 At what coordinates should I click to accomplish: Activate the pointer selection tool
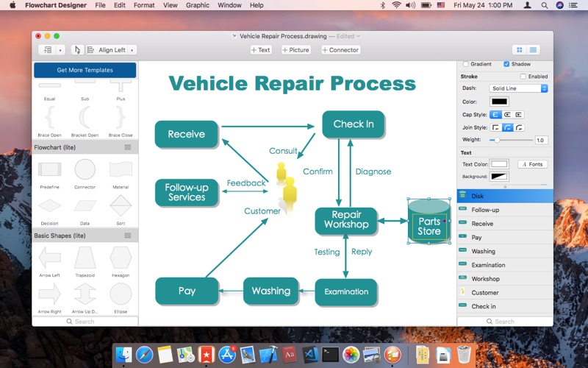[x=77, y=50]
